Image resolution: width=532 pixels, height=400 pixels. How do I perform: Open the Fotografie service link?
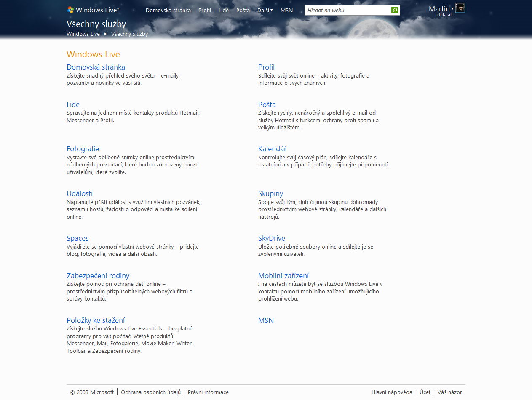83,149
